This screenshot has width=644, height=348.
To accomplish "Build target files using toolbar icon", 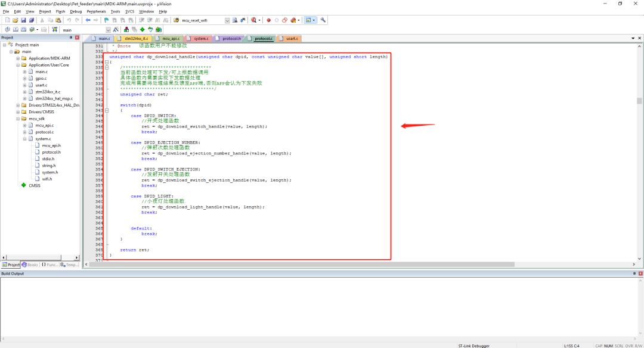I will (x=15, y=30).
